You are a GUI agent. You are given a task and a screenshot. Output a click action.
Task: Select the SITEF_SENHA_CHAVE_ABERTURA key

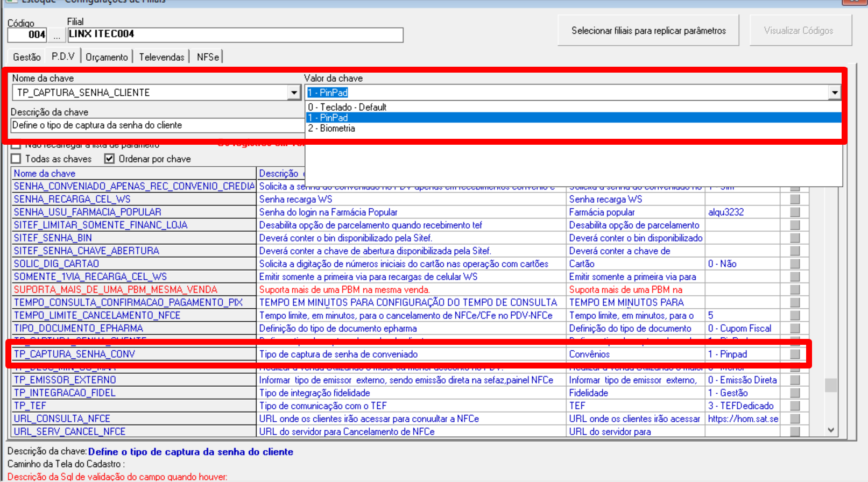133,251
